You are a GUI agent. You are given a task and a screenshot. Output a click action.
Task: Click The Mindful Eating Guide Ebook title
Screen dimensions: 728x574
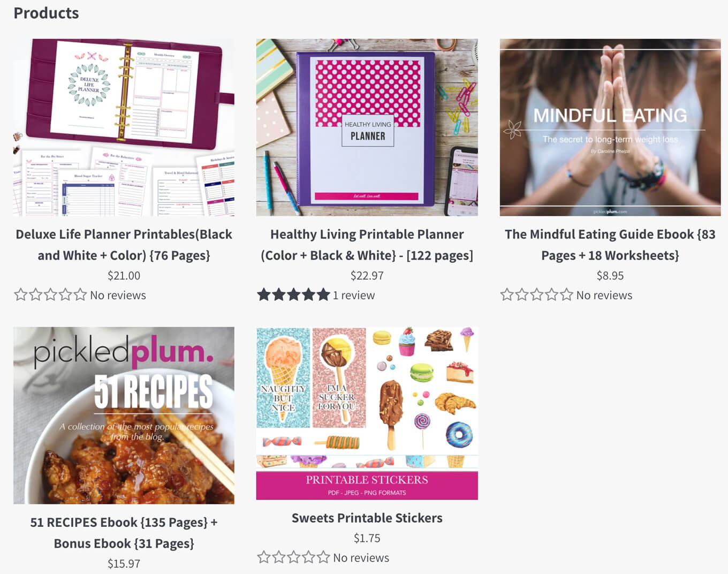click(610, 245)
